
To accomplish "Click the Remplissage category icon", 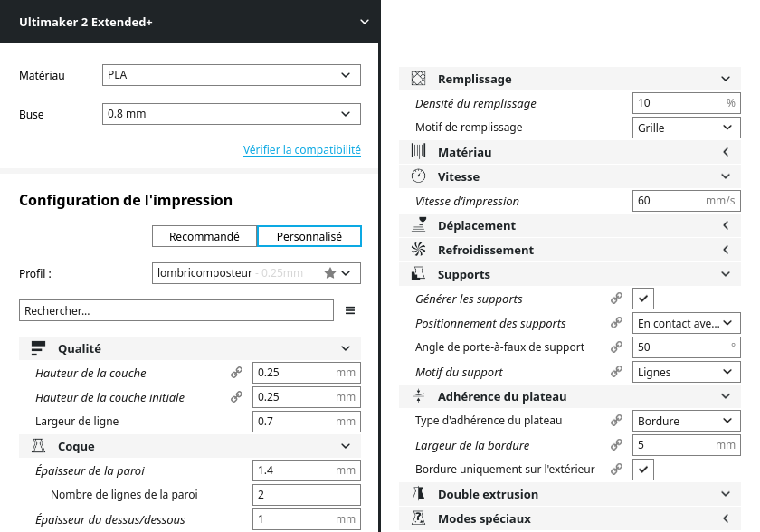I will [x=418, y=79].
